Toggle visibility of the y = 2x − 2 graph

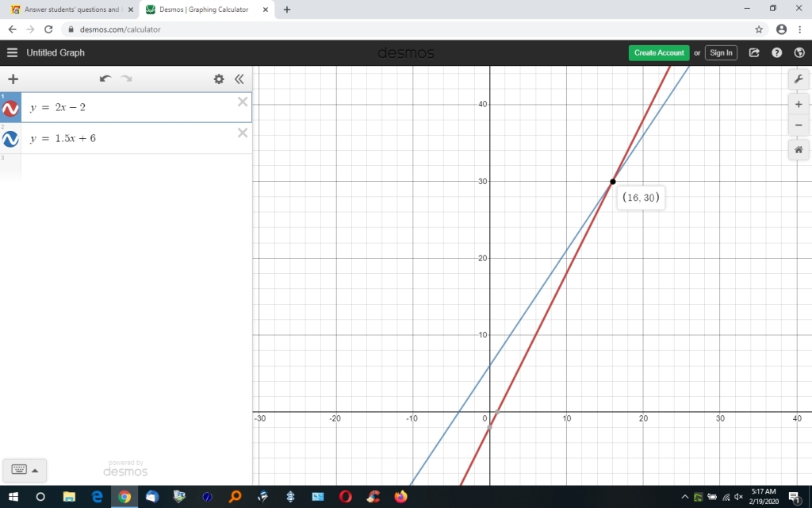[x=10, y=108]
